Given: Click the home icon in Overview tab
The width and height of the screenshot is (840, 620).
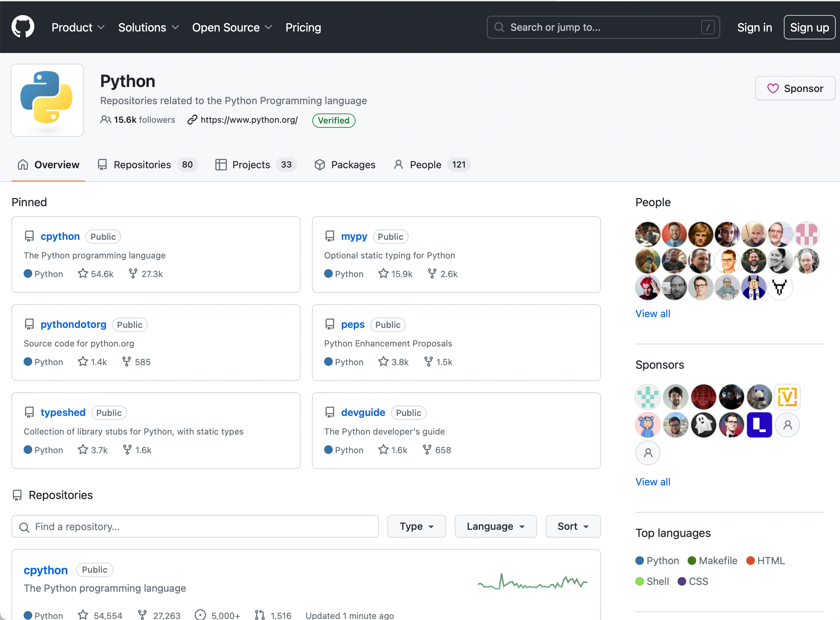Looking at the screenshot, I should click(23, 164).
